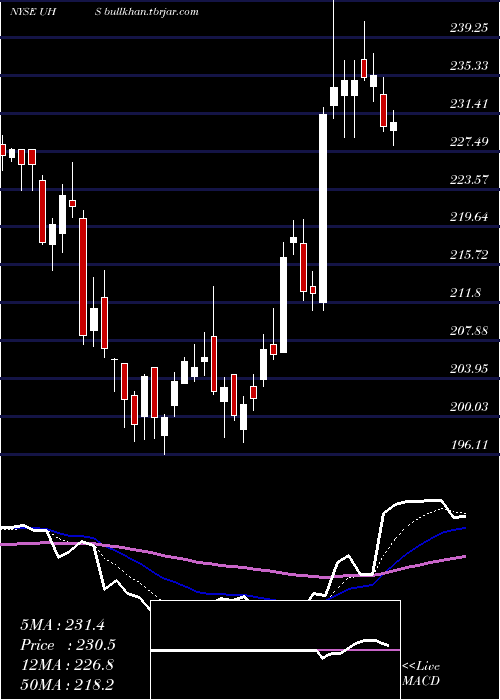Image resolution: width=500 pixels, height=700 pixels.
Task: Click the 223.57 price axis label
Action: point(469,180)
